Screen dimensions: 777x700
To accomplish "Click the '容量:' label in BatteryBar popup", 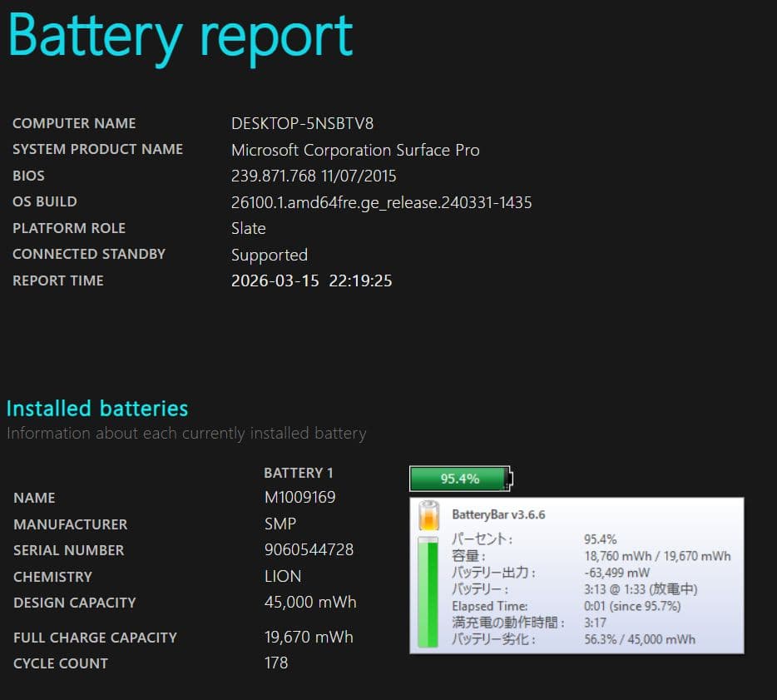I will pos(468,556).
